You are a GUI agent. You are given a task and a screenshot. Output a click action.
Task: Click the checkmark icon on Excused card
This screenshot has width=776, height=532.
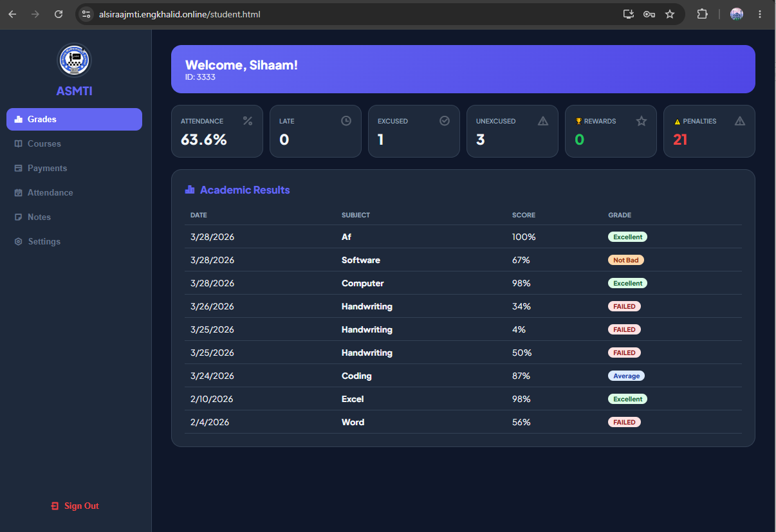pos(445,121)
